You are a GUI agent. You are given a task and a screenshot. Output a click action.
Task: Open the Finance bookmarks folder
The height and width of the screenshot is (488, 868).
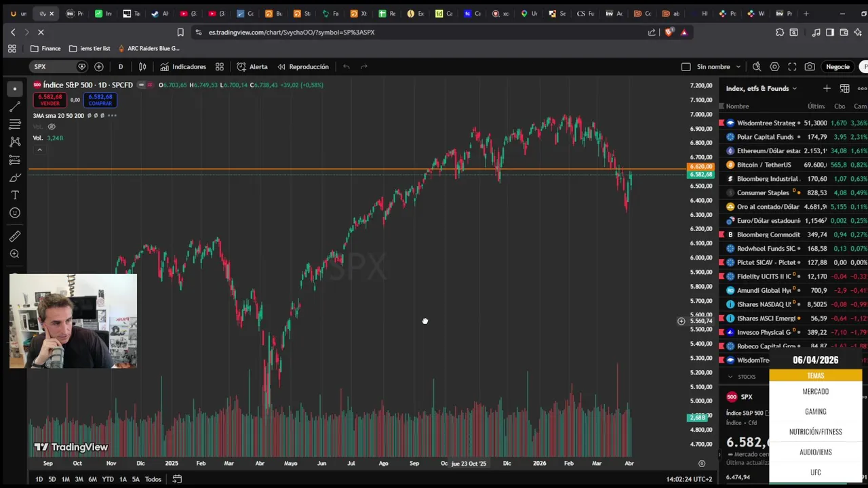[x=45, y=48]
